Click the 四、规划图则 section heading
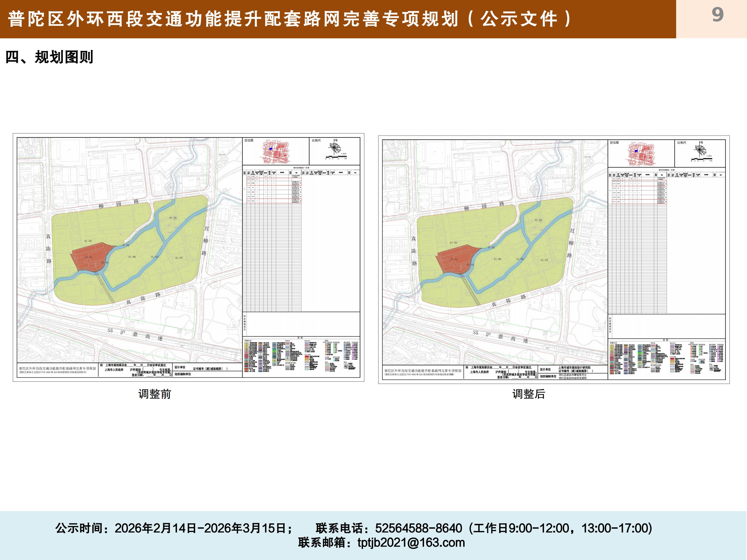This screenshot has width=747, height=560. [49, 57]
